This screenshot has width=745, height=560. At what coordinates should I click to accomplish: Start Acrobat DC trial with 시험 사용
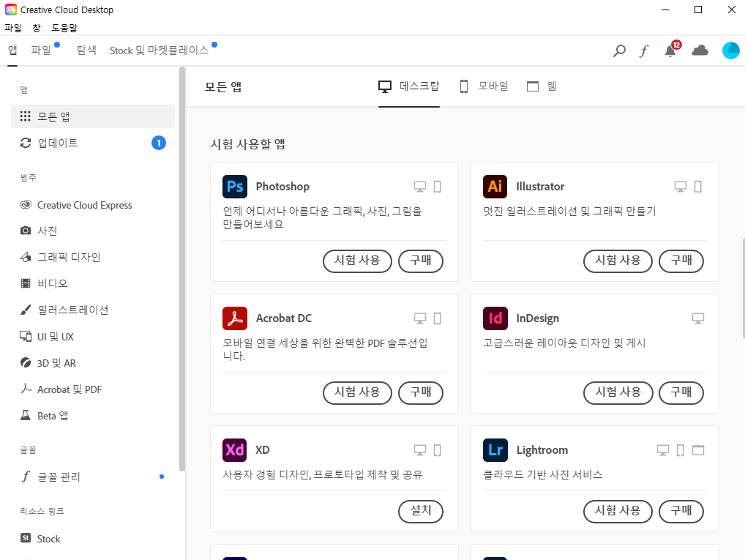point(357,392)
